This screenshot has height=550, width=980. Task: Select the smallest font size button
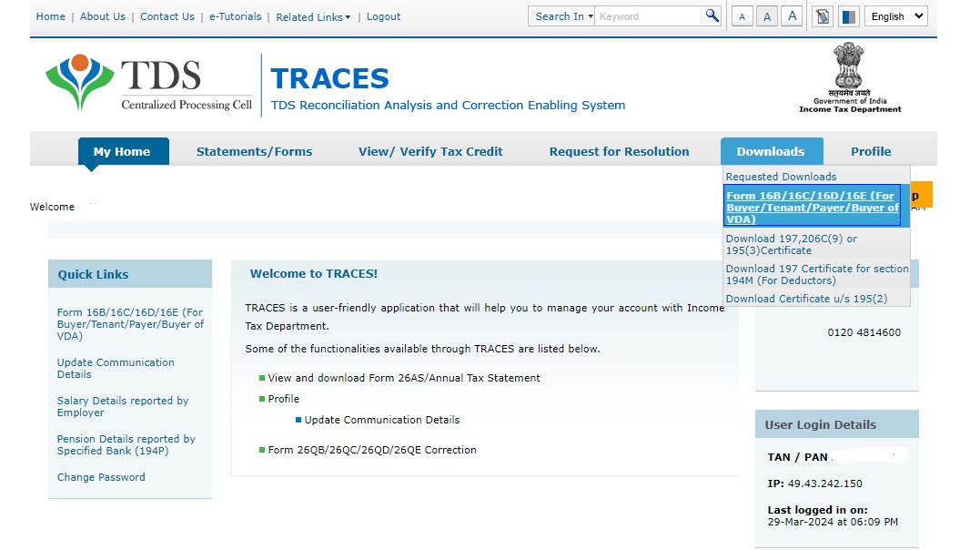tap(742, 16)
